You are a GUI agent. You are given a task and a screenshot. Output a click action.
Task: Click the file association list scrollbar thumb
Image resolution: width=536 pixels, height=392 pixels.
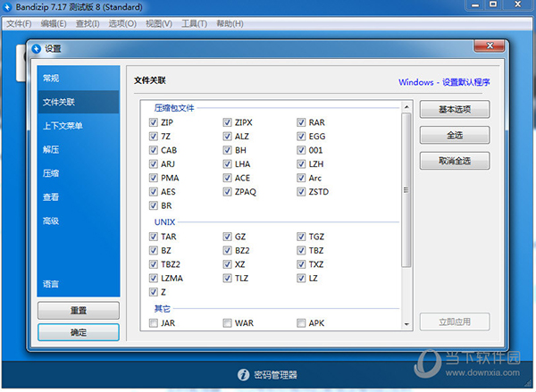pyautogui.click(x=406, y=190)
